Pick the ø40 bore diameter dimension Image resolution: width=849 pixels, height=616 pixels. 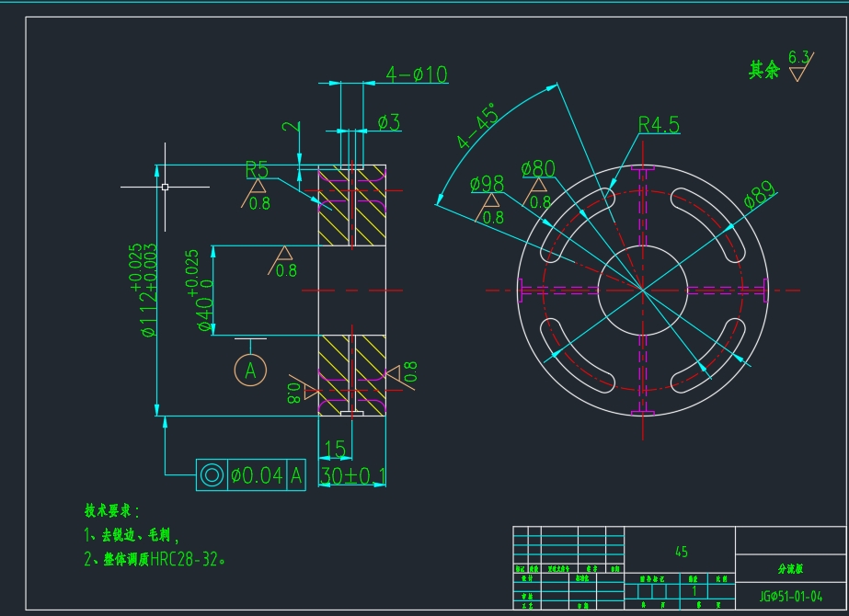click(x=200, y=291)
